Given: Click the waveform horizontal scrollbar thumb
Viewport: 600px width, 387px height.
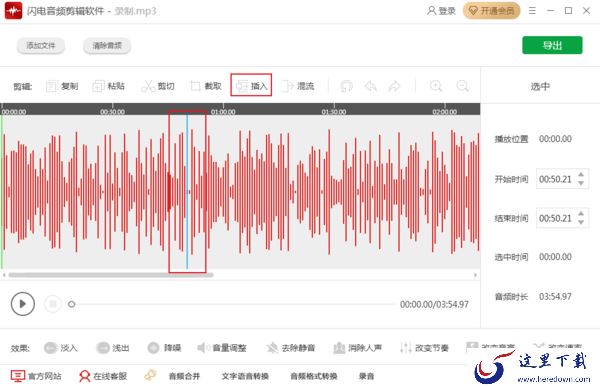Looking at the screenshot, I should [111, 275].
